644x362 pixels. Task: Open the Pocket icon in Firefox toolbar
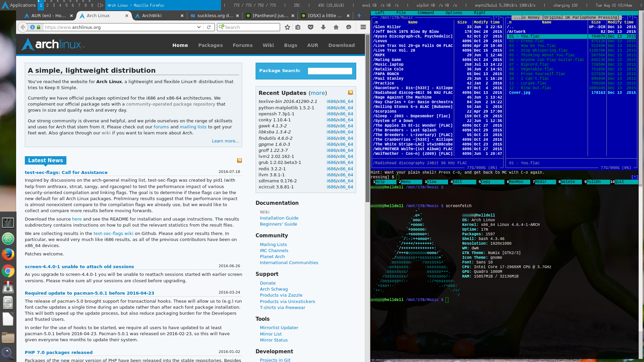[311, 27]
